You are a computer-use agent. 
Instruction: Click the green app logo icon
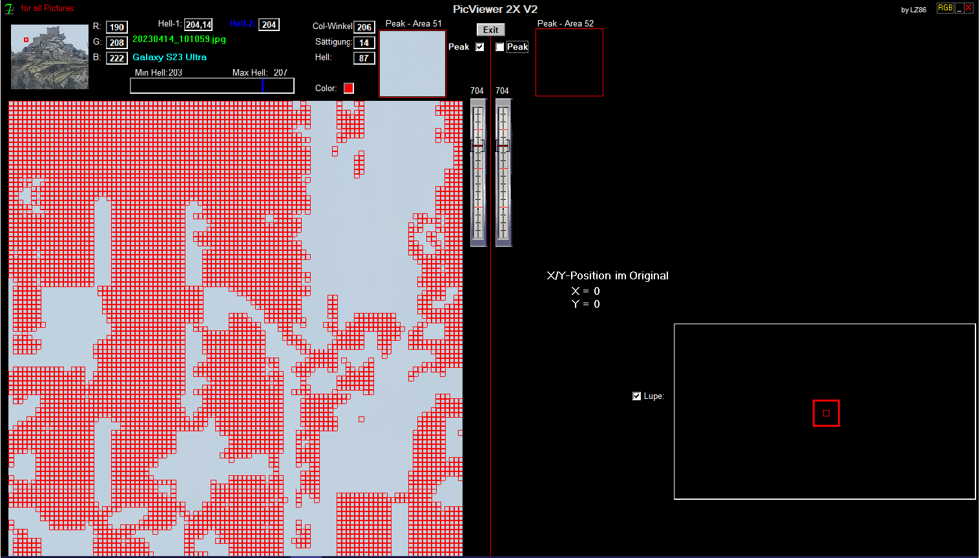(x=10, y=9)
